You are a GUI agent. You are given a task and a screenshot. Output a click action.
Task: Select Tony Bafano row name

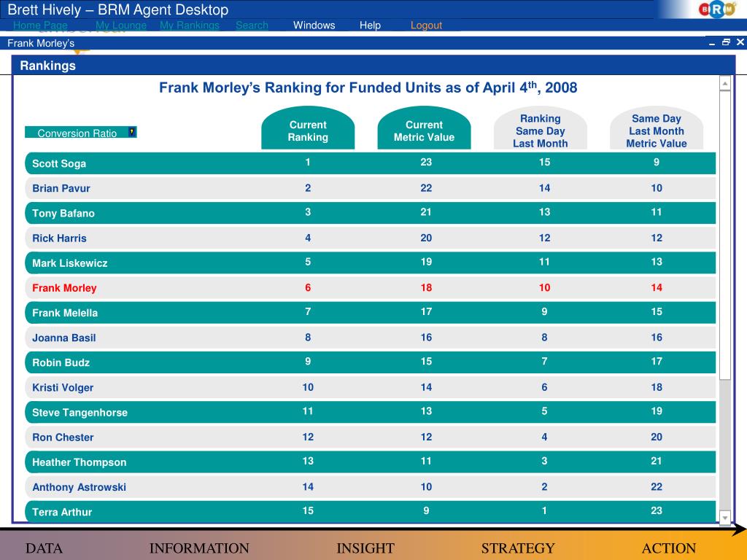point(63,214)
